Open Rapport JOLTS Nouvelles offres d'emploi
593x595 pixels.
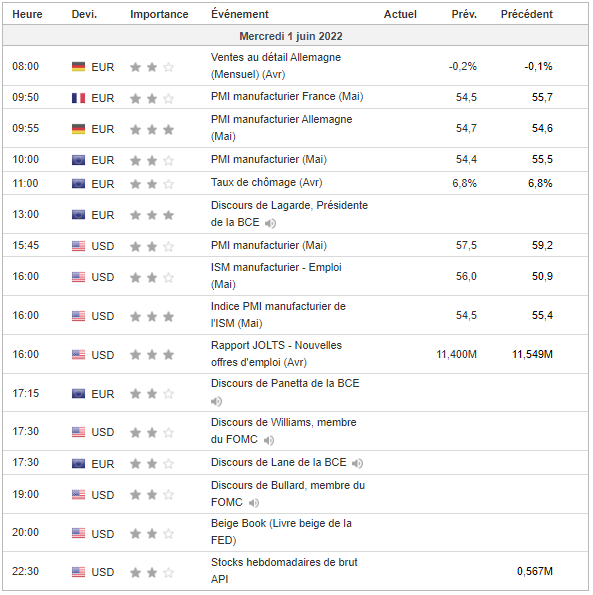(276, 354)
